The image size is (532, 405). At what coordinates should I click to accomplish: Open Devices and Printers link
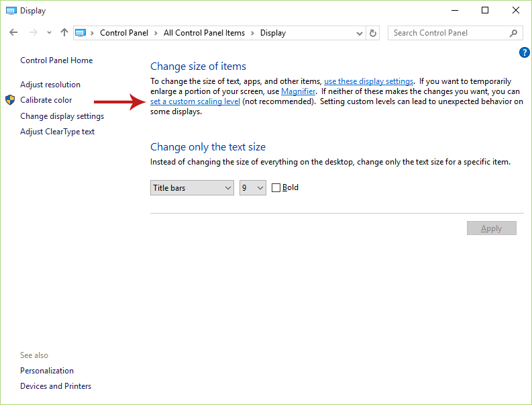[x=56, y=386]
